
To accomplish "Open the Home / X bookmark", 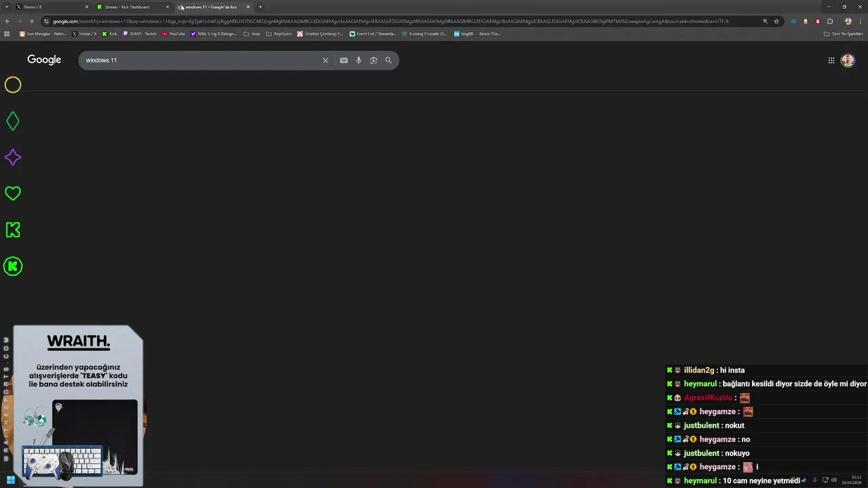I will [84, 33].
